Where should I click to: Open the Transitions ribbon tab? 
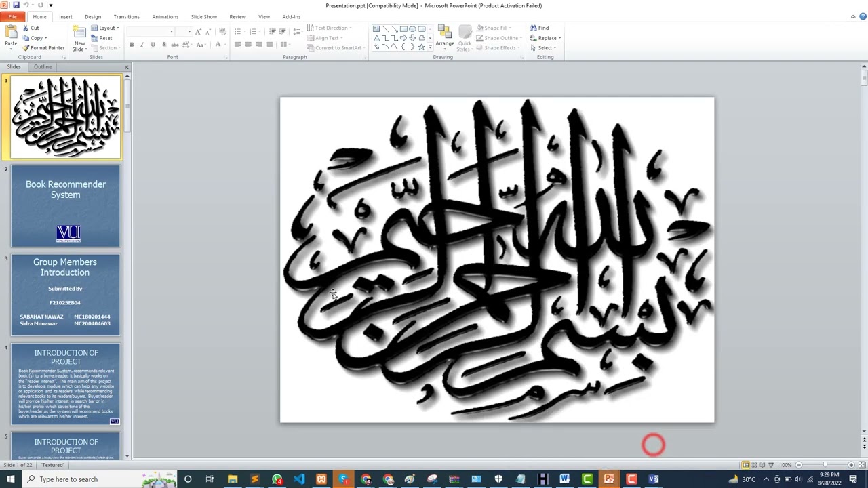point(126,16)
